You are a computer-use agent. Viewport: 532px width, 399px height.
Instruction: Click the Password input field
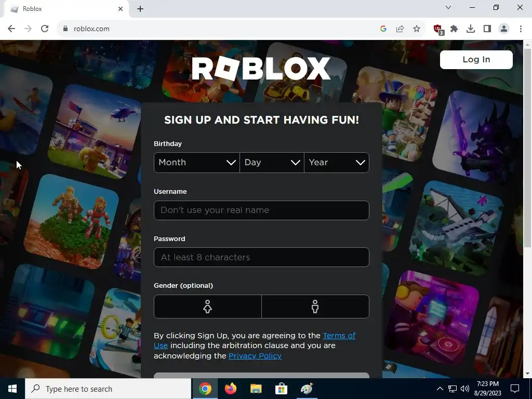(261, 257)
